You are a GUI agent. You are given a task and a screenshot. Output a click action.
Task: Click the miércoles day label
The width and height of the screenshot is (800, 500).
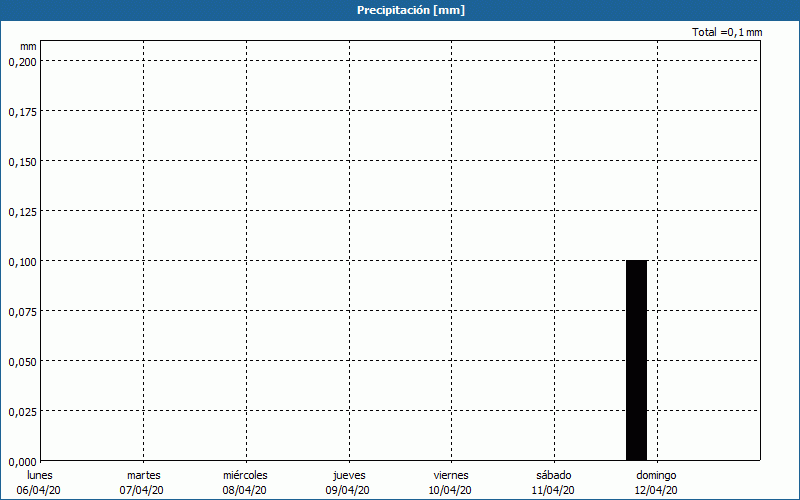click(x=245, y=475)
